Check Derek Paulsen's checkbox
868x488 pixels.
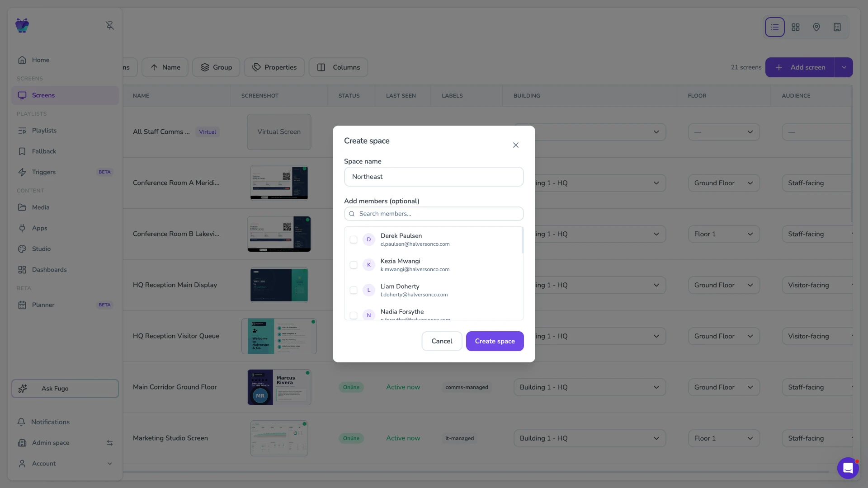354,239
